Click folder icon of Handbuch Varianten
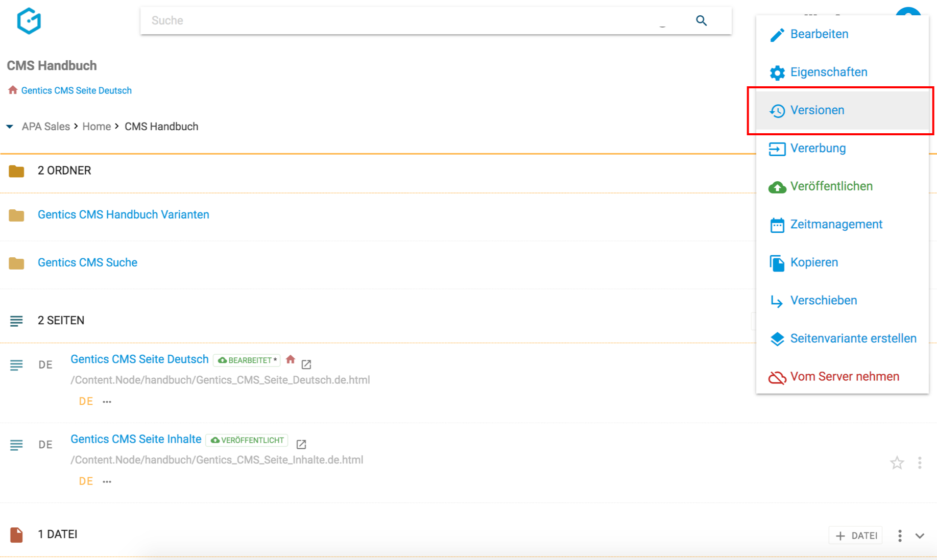This screenshot has height=560, width=937. click(16, 215)
